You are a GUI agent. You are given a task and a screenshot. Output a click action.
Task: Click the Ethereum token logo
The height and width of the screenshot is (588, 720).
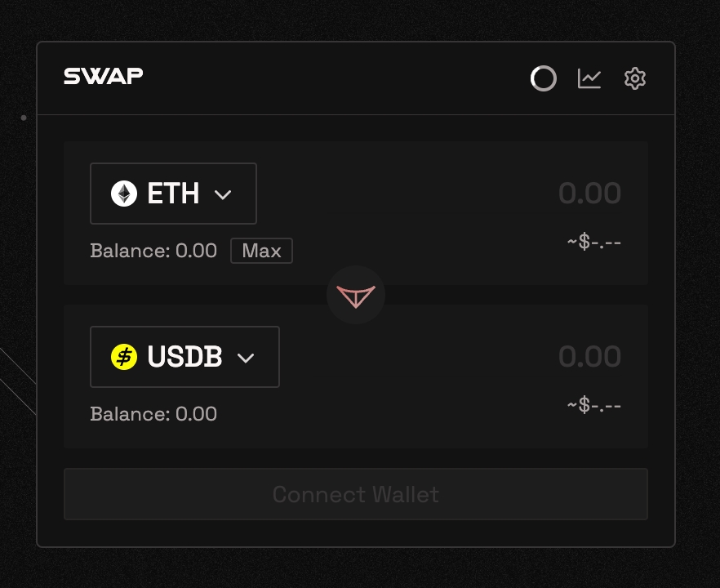[x=124, y=194]
